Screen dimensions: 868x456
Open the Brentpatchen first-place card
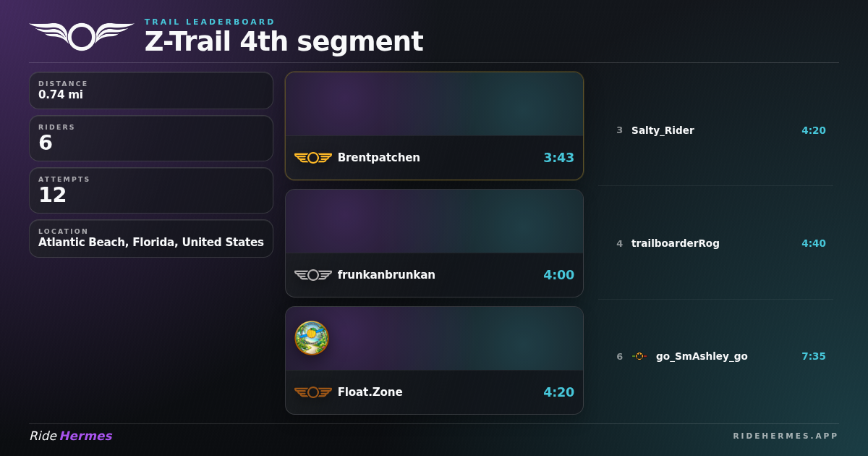(x=434, y=126)
